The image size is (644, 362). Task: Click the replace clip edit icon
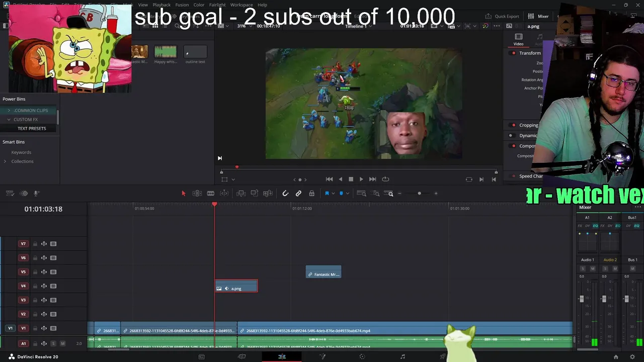click(268, 194)
